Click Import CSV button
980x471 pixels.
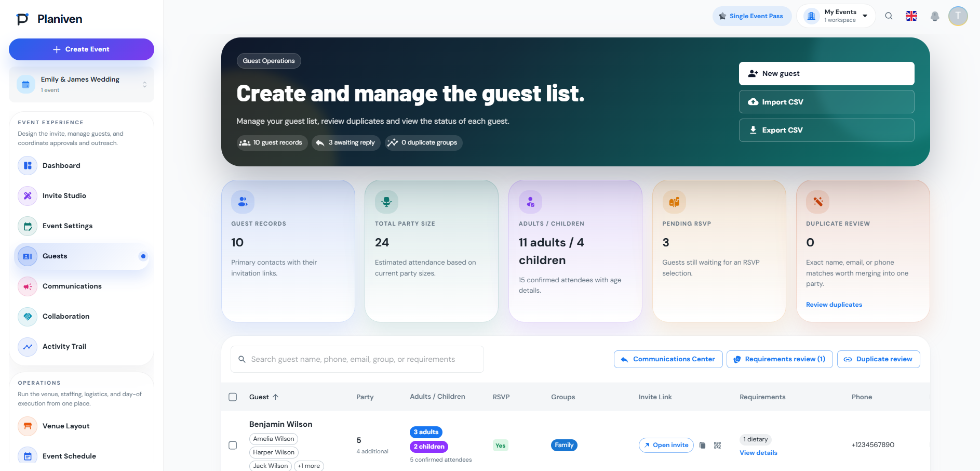coord(826,102)
